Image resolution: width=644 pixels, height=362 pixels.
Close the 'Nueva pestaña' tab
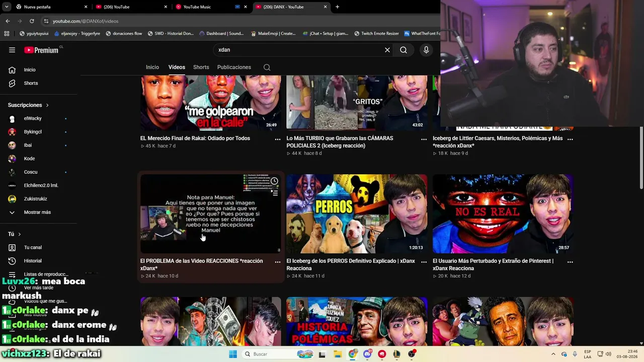point(86,7)
